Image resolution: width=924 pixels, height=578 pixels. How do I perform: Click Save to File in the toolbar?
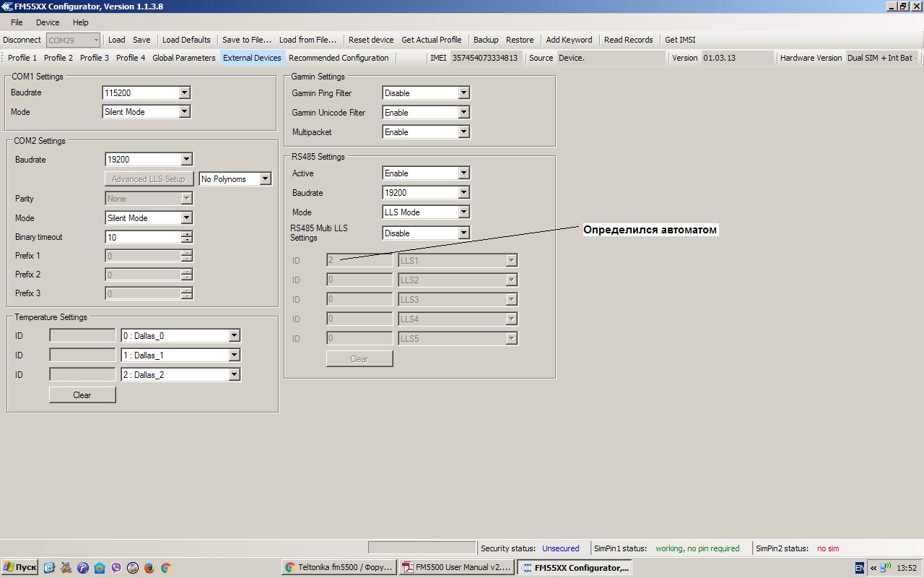click(x=246, y=40)
